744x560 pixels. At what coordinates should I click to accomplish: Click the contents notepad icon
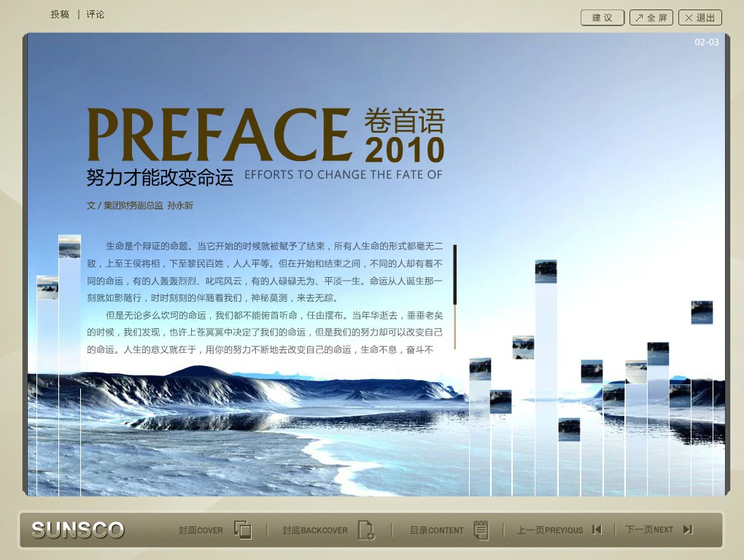(481, 529)
